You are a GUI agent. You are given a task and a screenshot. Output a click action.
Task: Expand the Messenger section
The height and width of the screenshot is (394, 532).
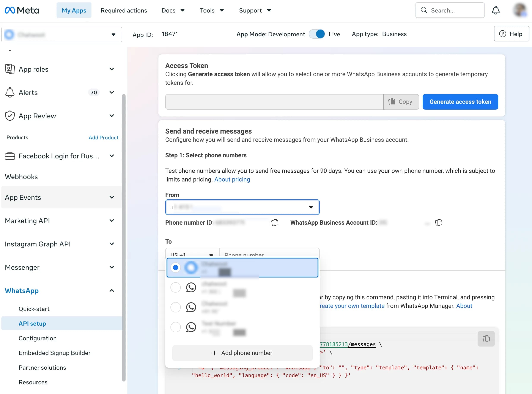[112, 267]
